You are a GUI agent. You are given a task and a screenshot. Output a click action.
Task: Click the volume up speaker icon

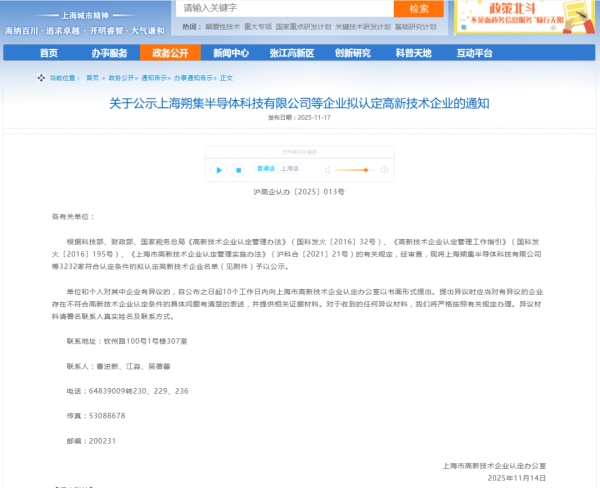click(385, 170)
